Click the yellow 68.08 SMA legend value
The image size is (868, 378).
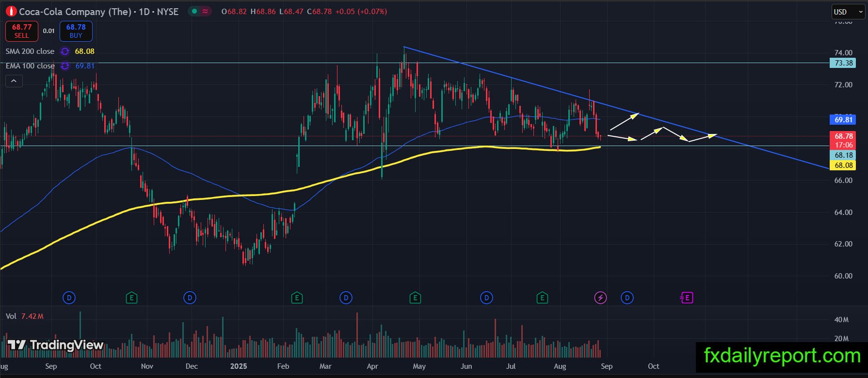[x=85, y=51]
